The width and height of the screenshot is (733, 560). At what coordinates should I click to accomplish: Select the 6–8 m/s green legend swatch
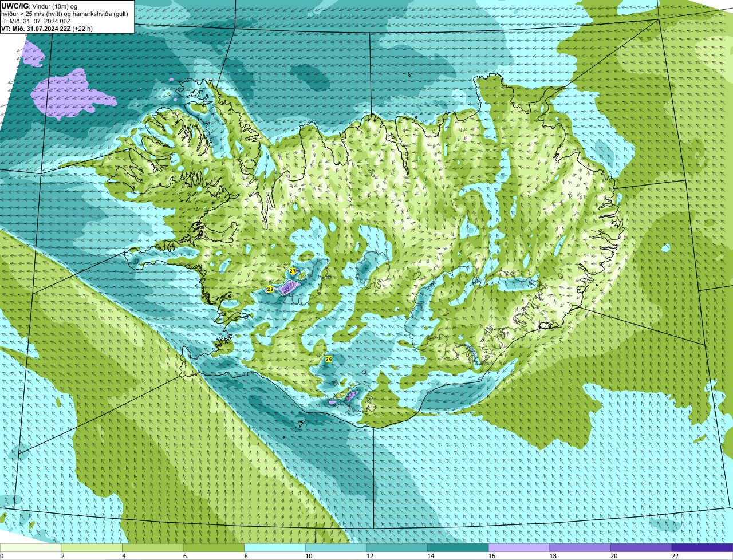click(214, 547)
